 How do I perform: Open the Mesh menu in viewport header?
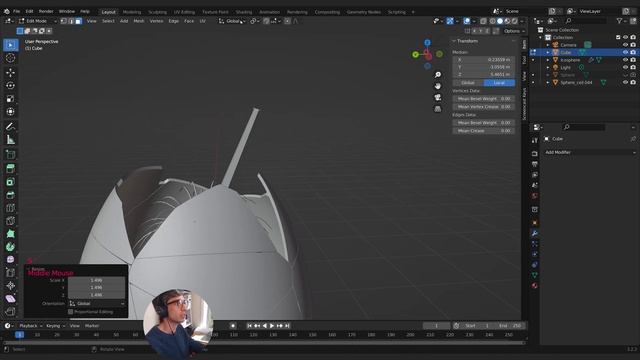(x=139, y=21)
